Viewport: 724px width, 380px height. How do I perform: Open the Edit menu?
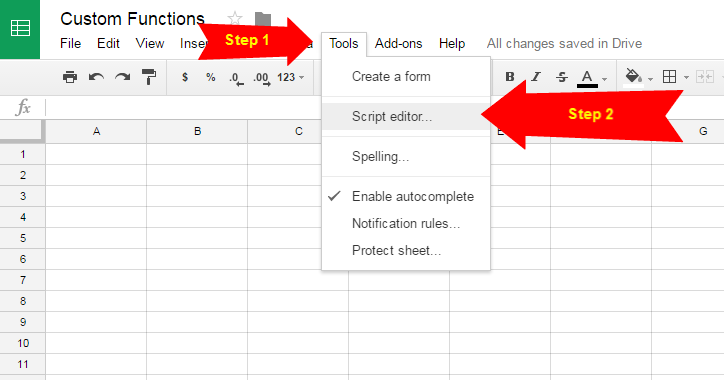click(x=109, y=43)
